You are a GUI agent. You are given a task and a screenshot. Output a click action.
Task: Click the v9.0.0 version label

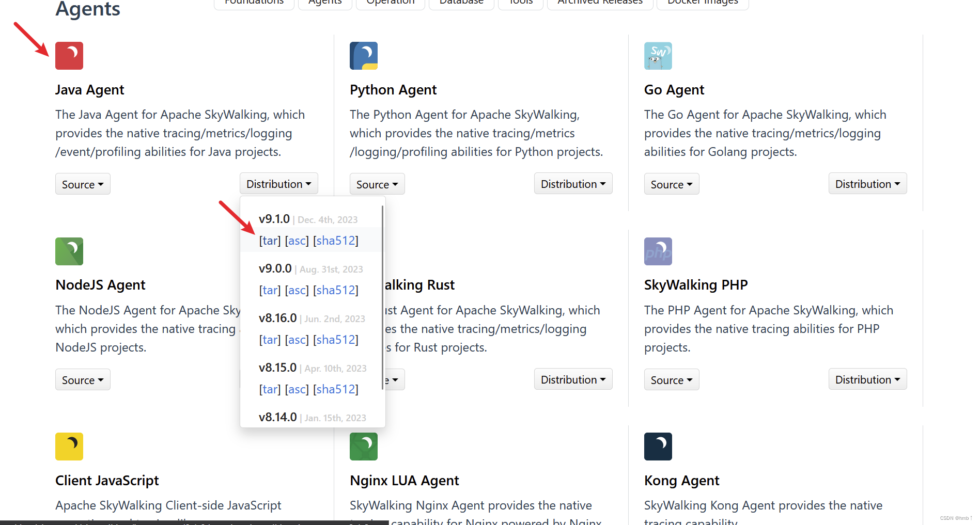275,268
